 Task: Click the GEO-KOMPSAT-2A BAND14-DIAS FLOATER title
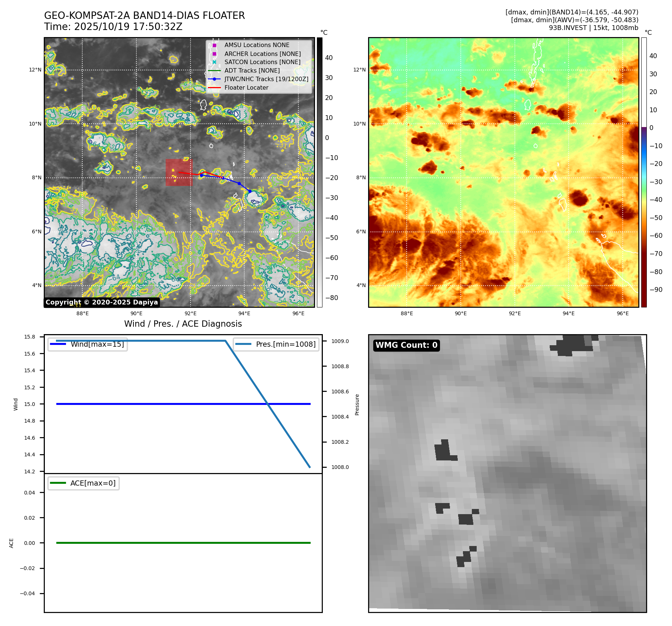point(145,16)
